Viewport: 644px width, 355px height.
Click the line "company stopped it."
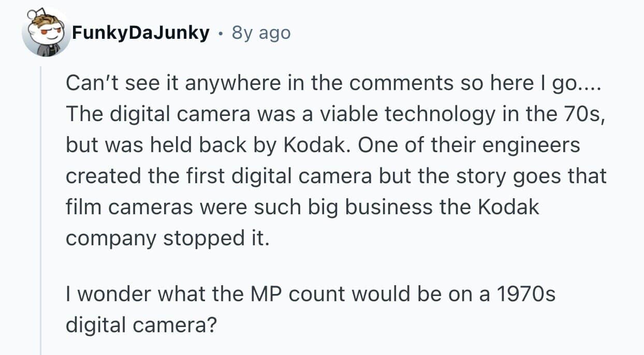point(168,238)
